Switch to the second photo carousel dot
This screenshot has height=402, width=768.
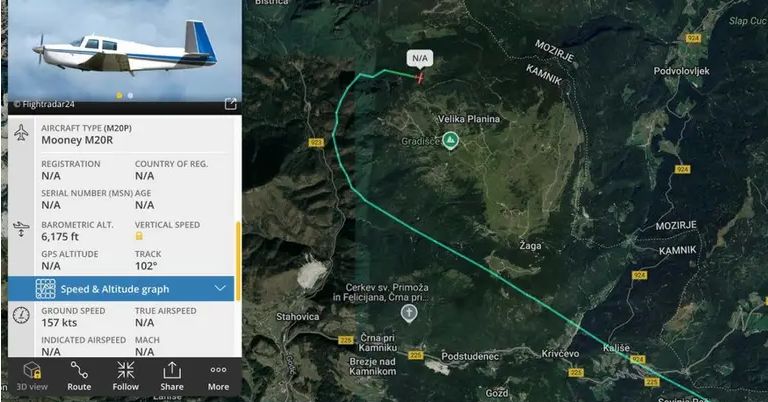[130, 95]
